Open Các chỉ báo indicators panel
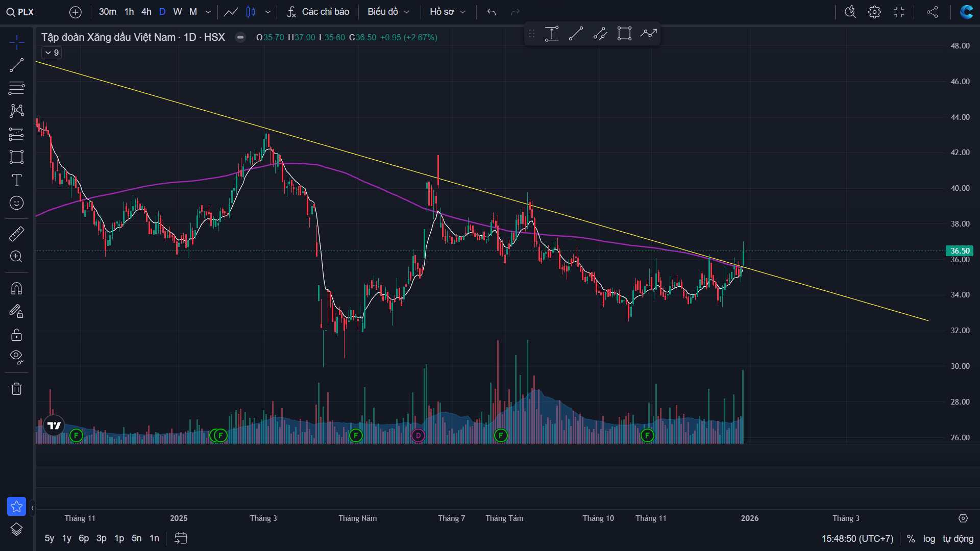Viewport: 980px width, 551px height. 318,12
